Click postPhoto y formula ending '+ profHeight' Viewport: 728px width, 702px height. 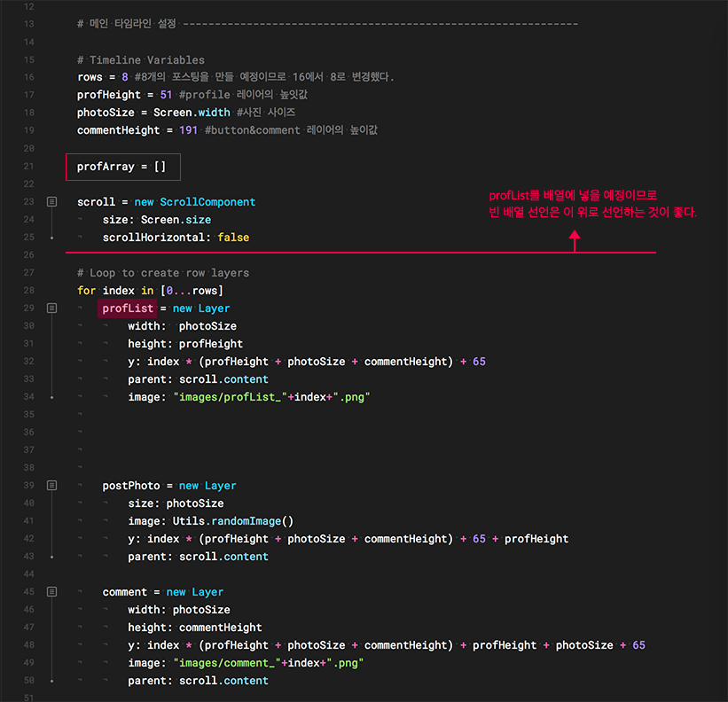point(348,539)
